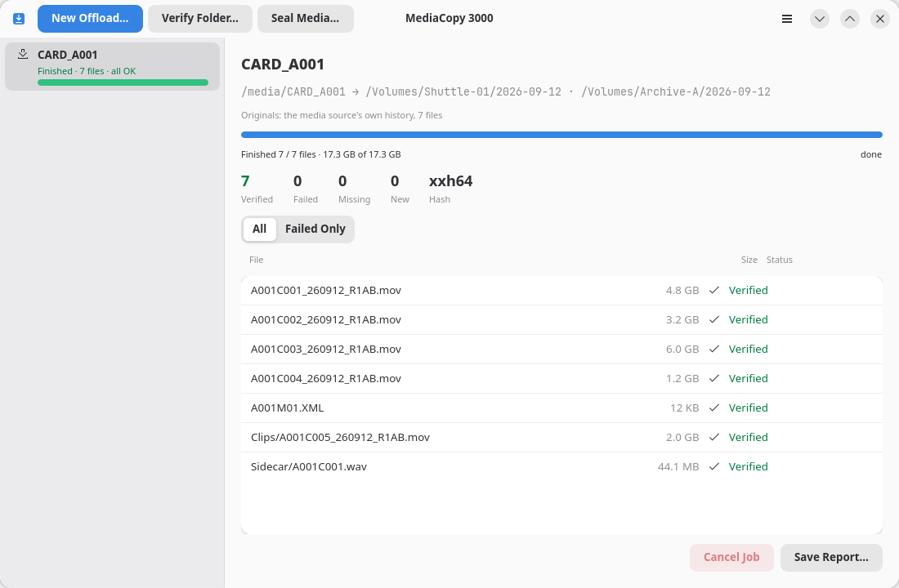Open the Verify Folder dialog
The image size is (899, 588).
tap(200, 18)
